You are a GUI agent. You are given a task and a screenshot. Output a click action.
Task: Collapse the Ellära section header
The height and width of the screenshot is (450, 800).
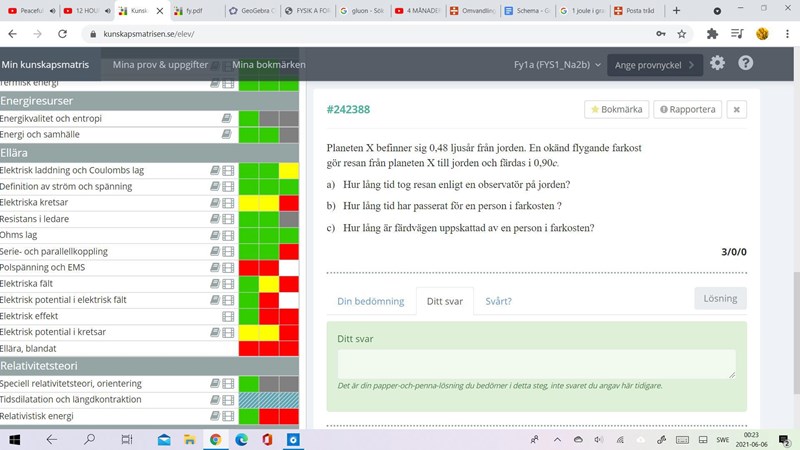150,153
